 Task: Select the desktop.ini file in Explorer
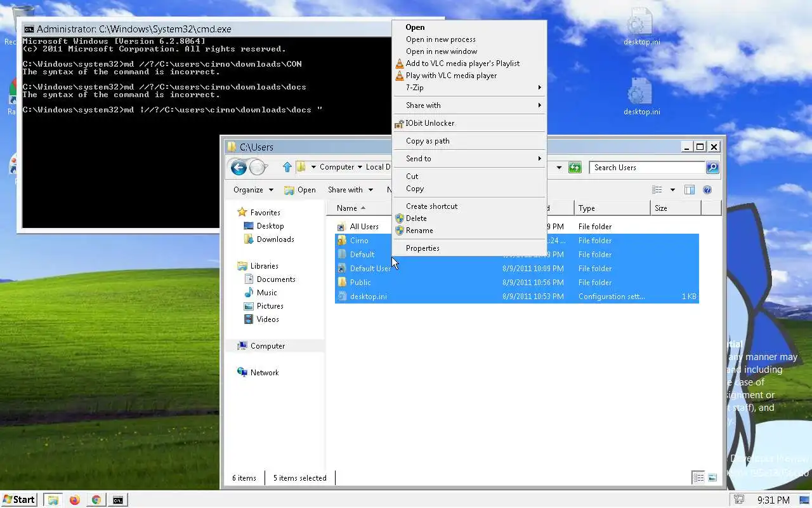368,297
